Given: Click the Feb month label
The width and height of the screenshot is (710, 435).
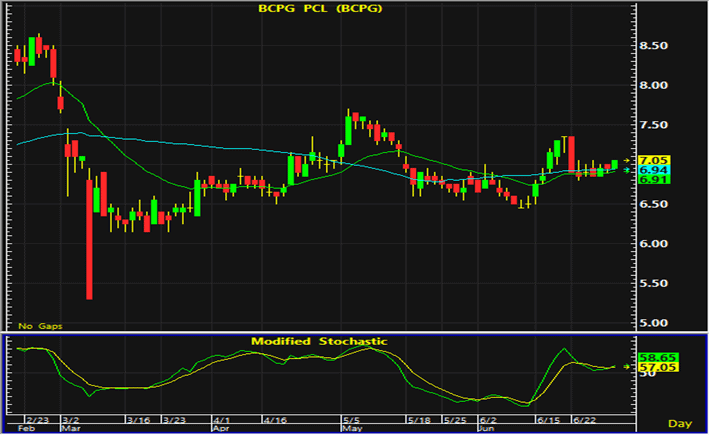Looking at the screenshot, I should (25, 428).
